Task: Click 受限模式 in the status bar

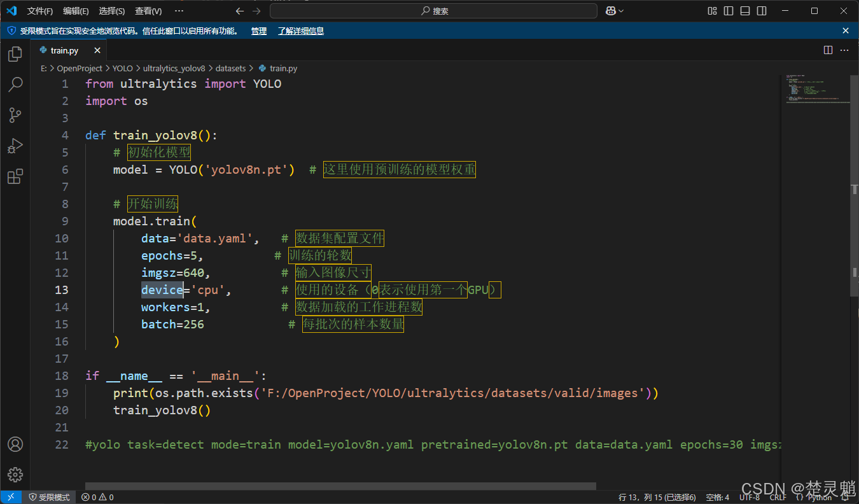Action: point(50,497)
